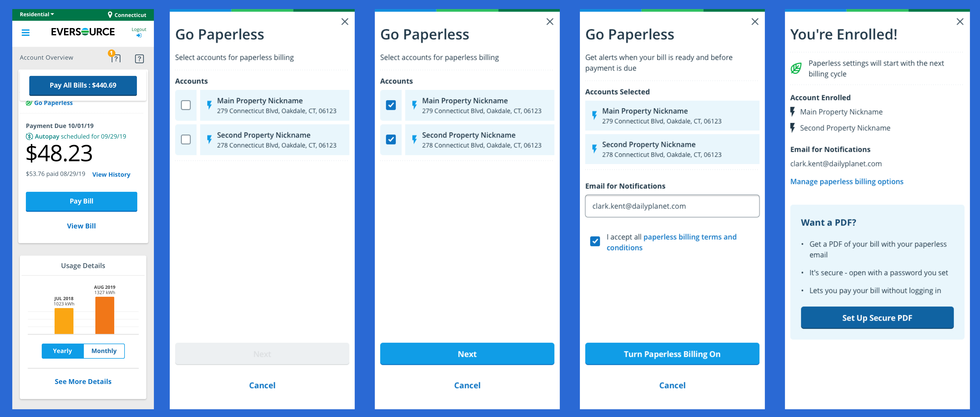This screenshot has height=417, width=980.
Task: Open the hamburger menu icon
Action: pos(25,33)
